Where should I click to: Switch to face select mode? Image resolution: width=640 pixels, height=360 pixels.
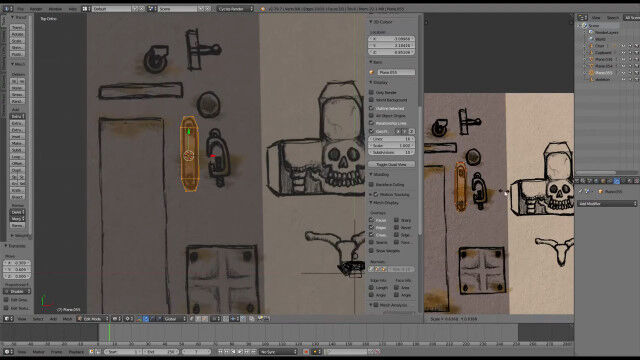(204, 319)
